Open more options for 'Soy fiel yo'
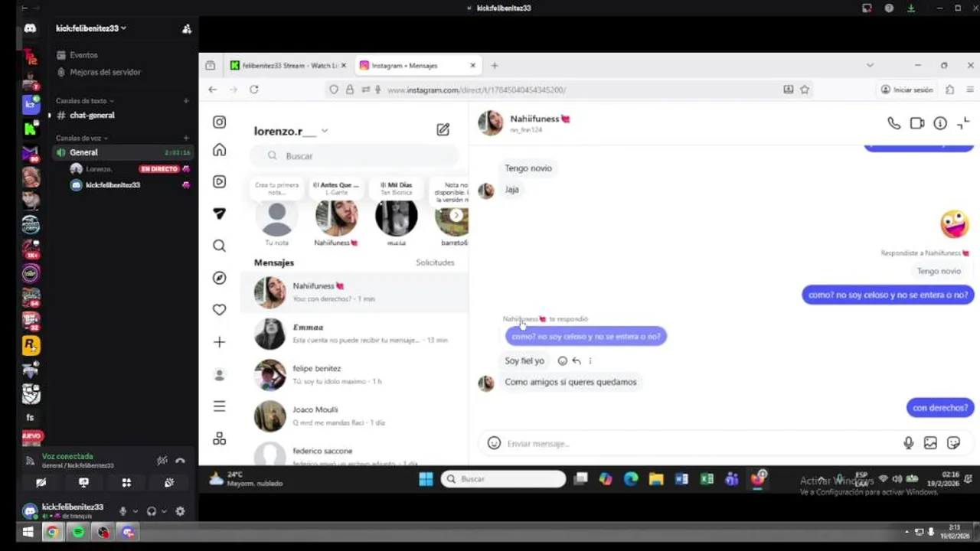Viewport: 980px width, 551px height. coord(590,361)
